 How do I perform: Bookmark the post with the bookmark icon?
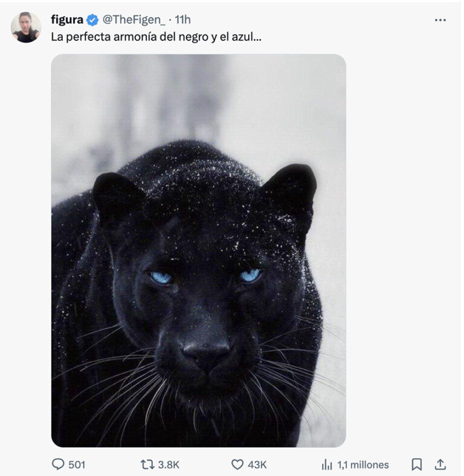click(x=417, y=465)
